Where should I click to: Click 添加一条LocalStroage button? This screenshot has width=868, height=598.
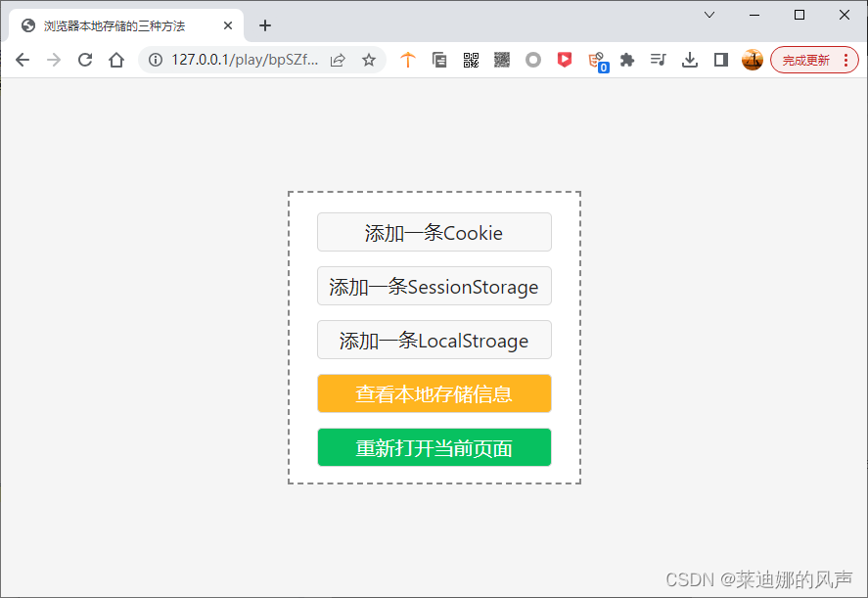pyautogui.click(x=434, y=340)
